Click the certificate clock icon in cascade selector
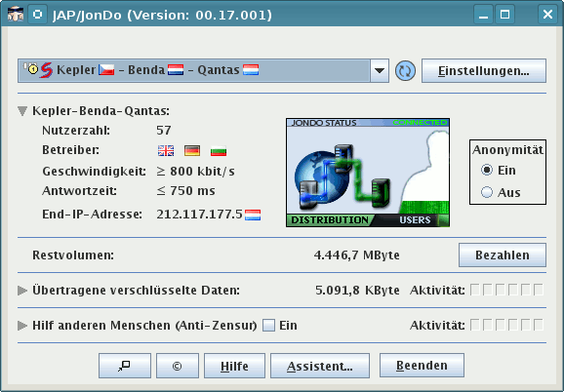Screen dimensions: 564x392 point(31,68)
